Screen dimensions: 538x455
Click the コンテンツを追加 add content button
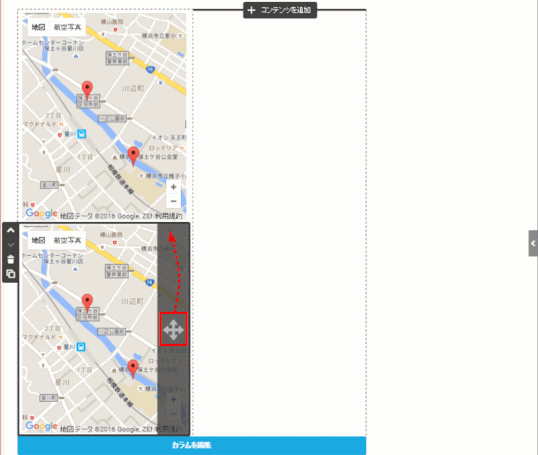click(280, 10)
